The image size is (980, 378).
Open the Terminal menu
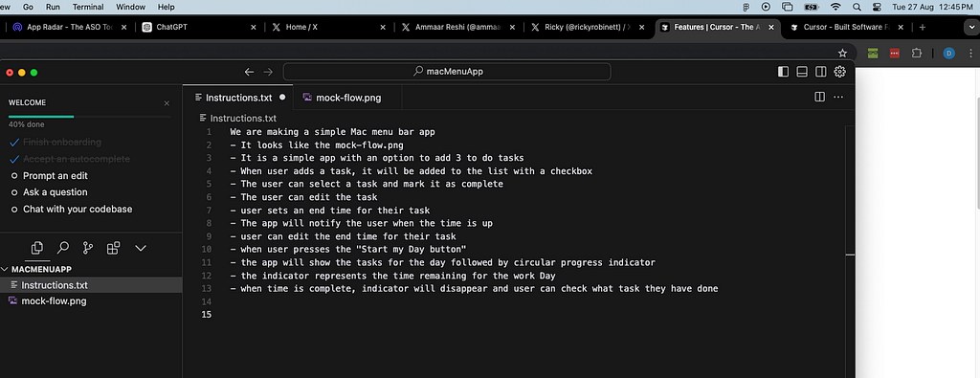pyautogui.click(x=88, y=7)
